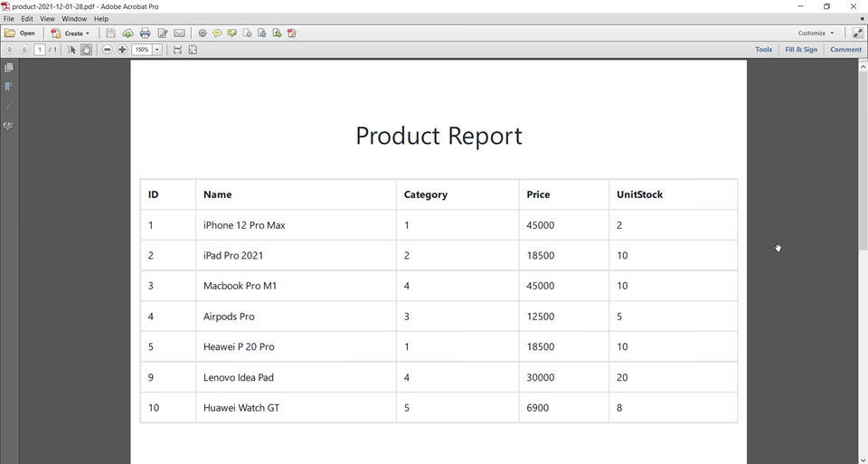
Task: Open preferences gear icon in toolbar
Action: [x=203, y=33]
